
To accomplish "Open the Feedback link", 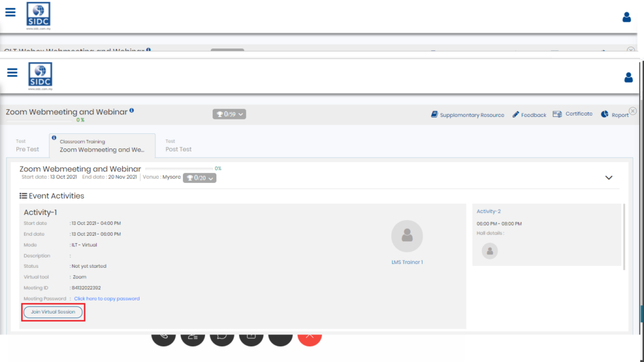I will [529, 115].
